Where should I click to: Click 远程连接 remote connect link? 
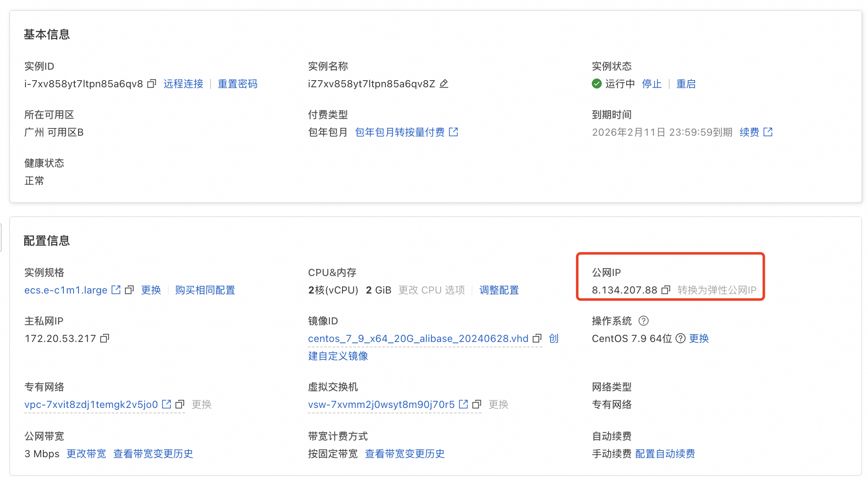pos(183,84)
